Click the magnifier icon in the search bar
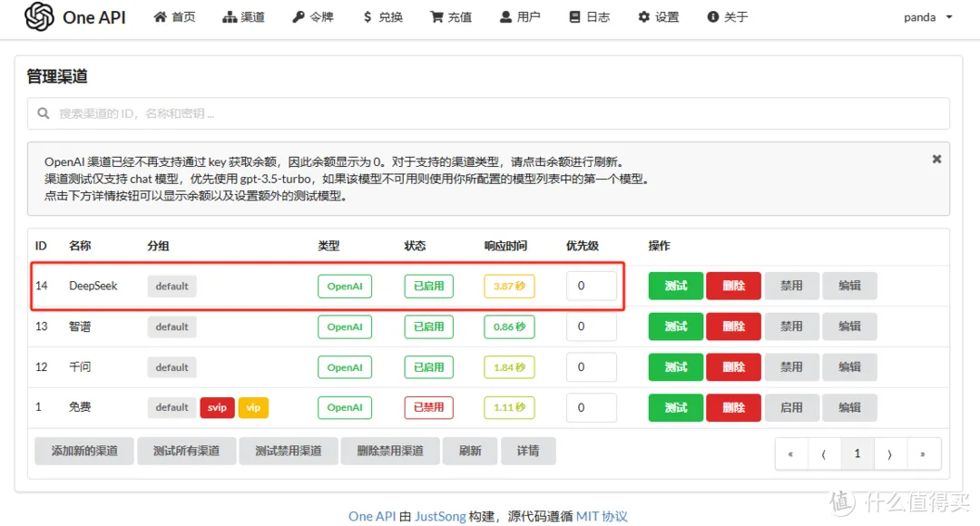The height and width of the screenshot is (526, 980). pos(43,113)
